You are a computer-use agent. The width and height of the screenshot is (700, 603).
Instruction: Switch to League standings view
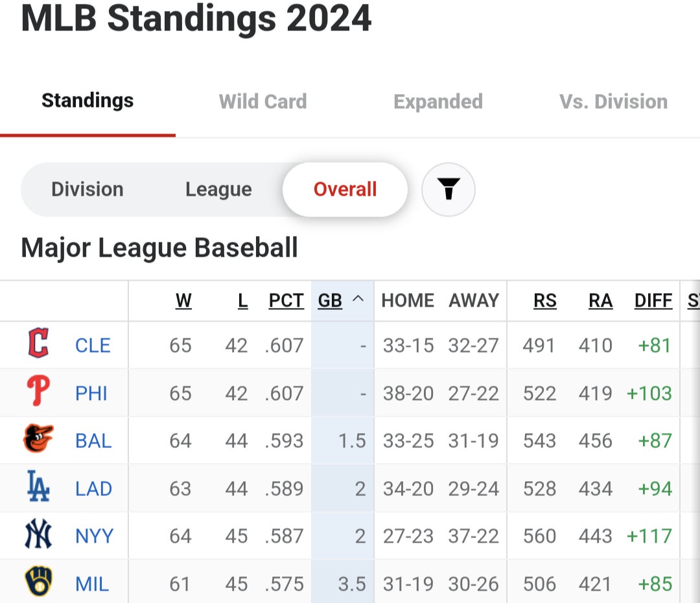[218, 189]
